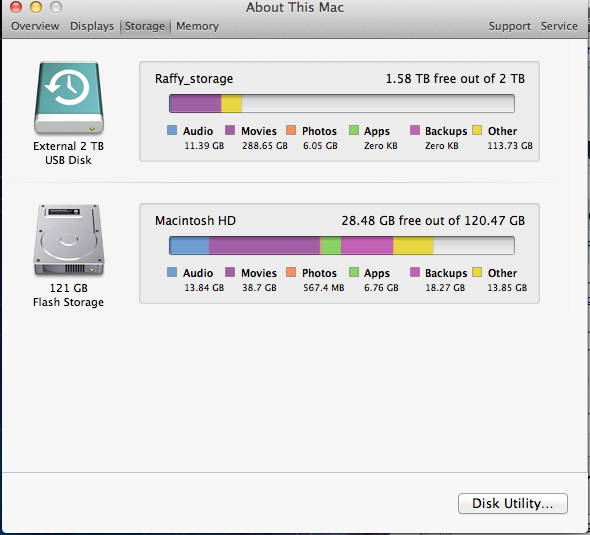
Task: Click the About This Mac window title
Action: click(295, 8)
